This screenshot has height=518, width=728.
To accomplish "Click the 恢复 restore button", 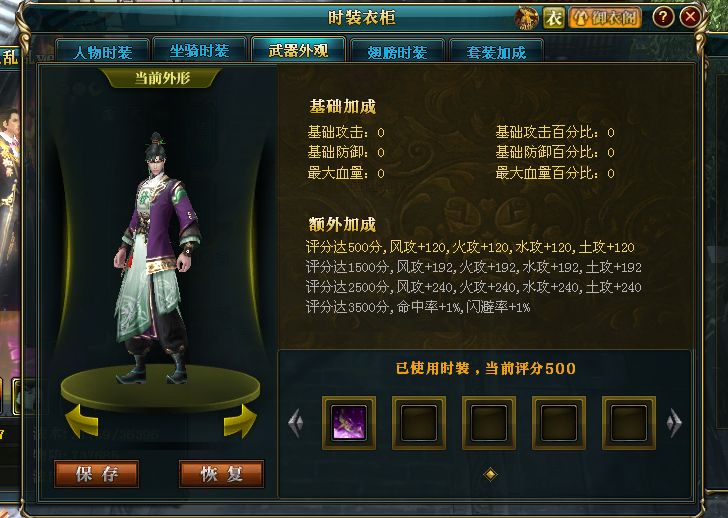I will click(221, 474).
